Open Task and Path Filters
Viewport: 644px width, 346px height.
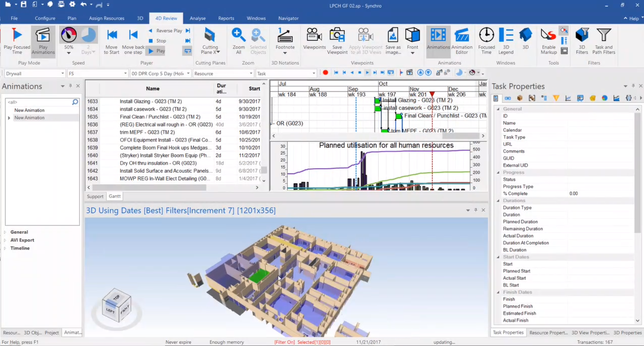point(604,41)
